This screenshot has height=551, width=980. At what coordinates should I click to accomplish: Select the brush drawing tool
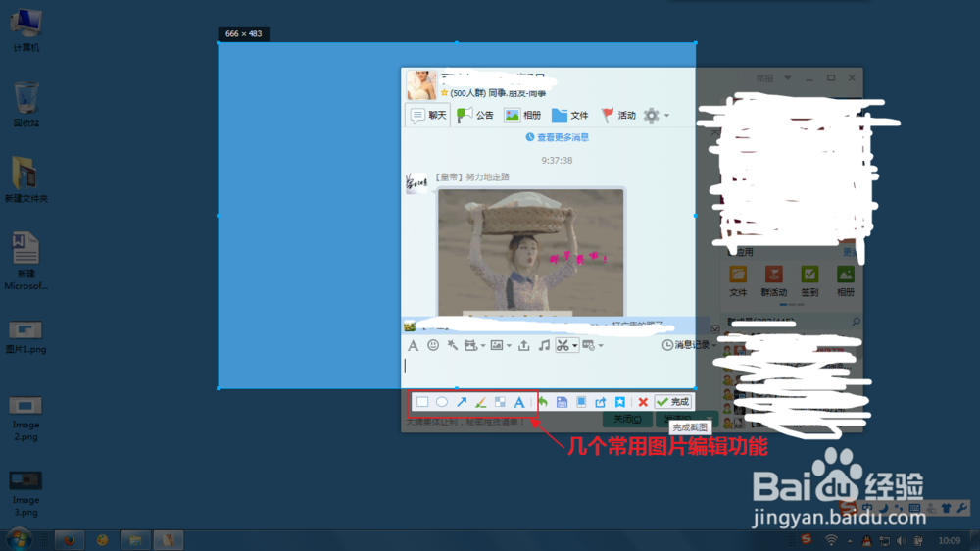click(x=480, y=402)
